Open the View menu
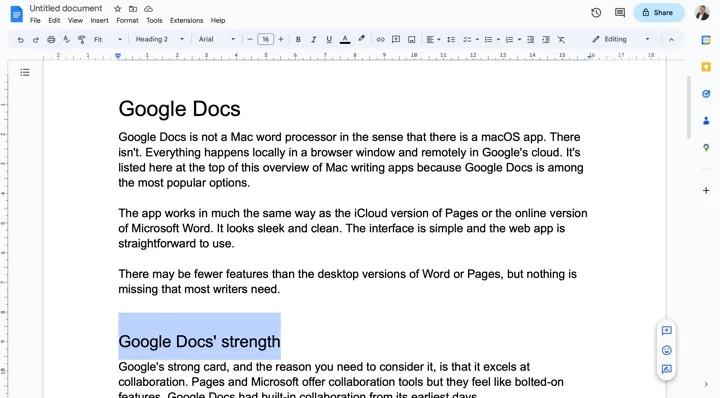This screenshot has height=398, width=720. tap(75, 21)
